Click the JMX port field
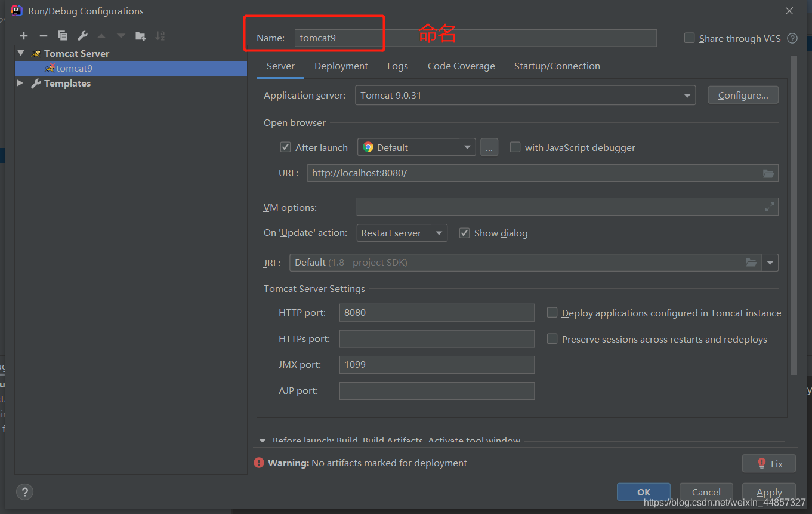Screen dimensions: 812x514 (437, 365)
